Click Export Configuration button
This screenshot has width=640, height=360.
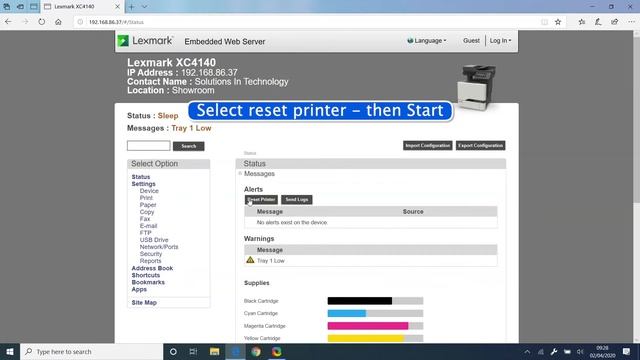click(480, 146)
